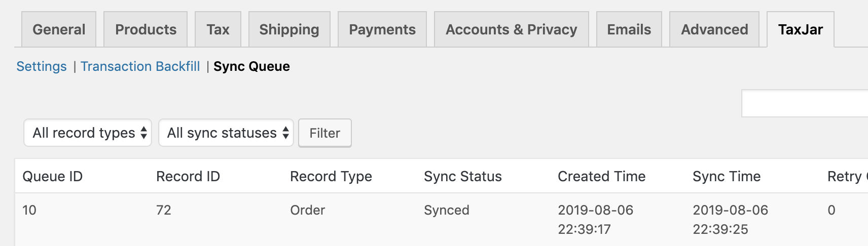Click the Sync Queue subsection link
The height and width of the screenshot is (246, 868).
tap(251, 66)
